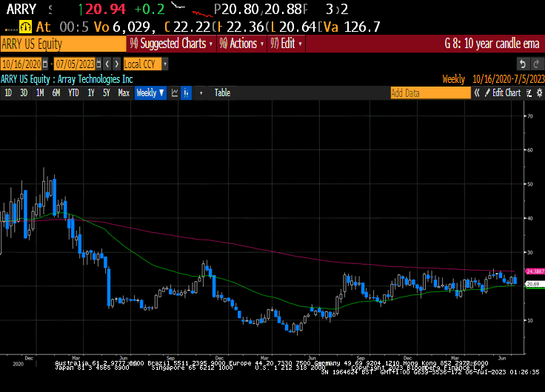Viewport: 545px width, 392px height.
Task: Click the orange 'Weekly' label at right
Action: (454, 79)
